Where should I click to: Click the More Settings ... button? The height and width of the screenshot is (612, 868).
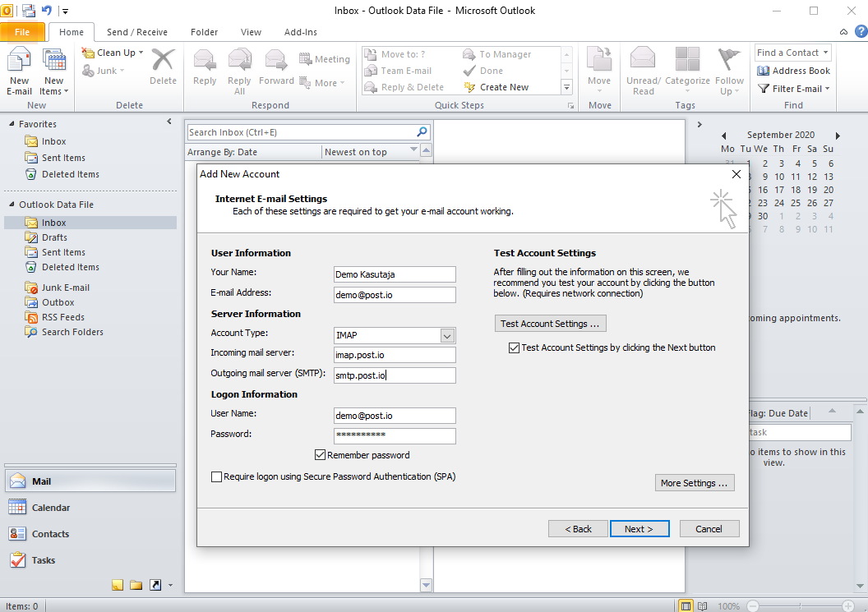pos(695,482)
